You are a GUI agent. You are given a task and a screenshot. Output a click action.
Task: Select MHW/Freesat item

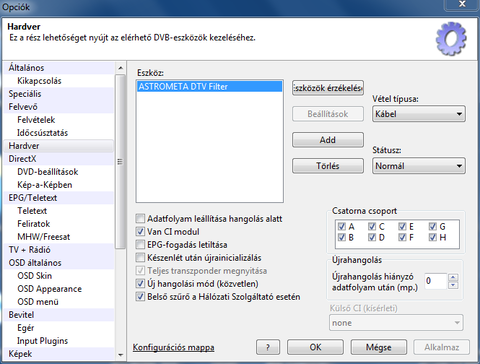(x=58, y=237)
